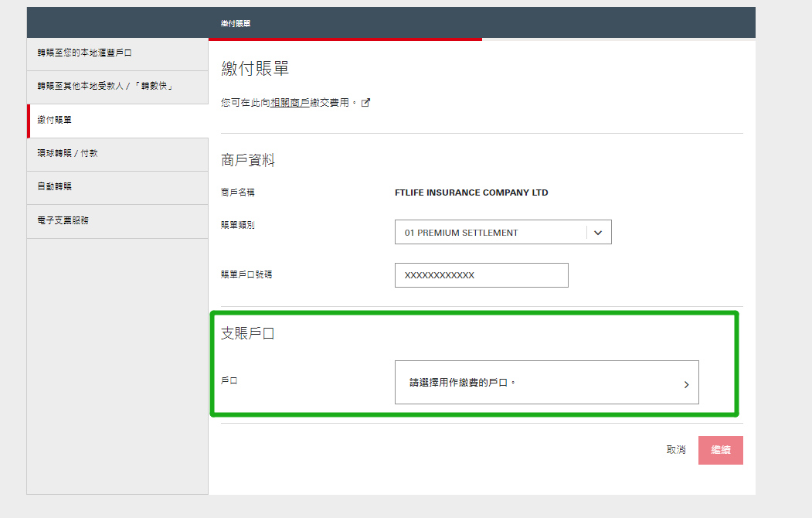Click the 支賬戶口 section heading

point(247,333)
